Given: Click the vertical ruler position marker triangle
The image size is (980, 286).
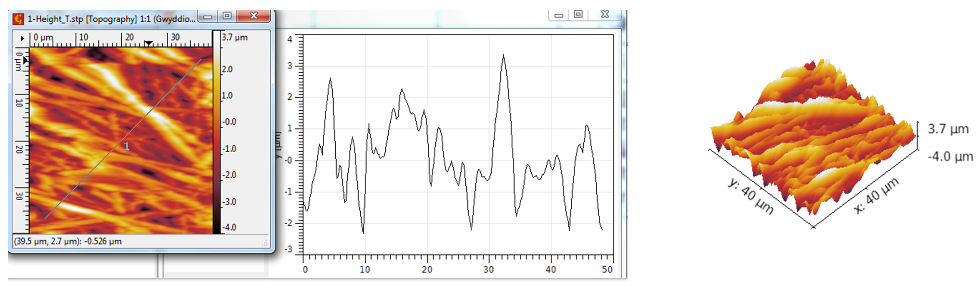Looking at the screenshot, I should (25, 60).
